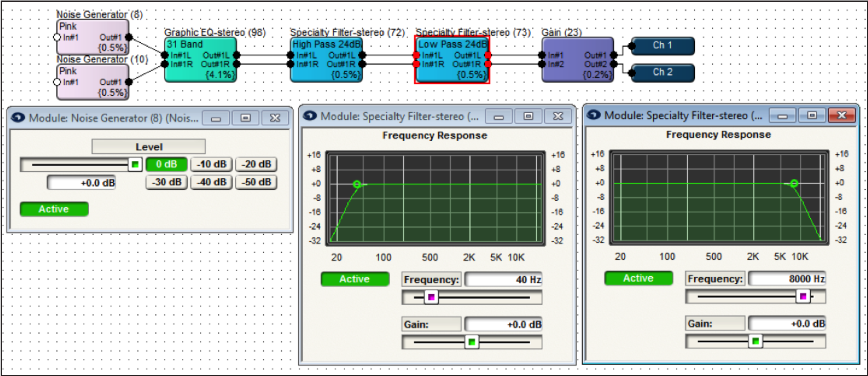Click red Out#1L node of Low Pass filter
Image resolution: width=868 pixels, height=376 pixels.
point(488,55)
